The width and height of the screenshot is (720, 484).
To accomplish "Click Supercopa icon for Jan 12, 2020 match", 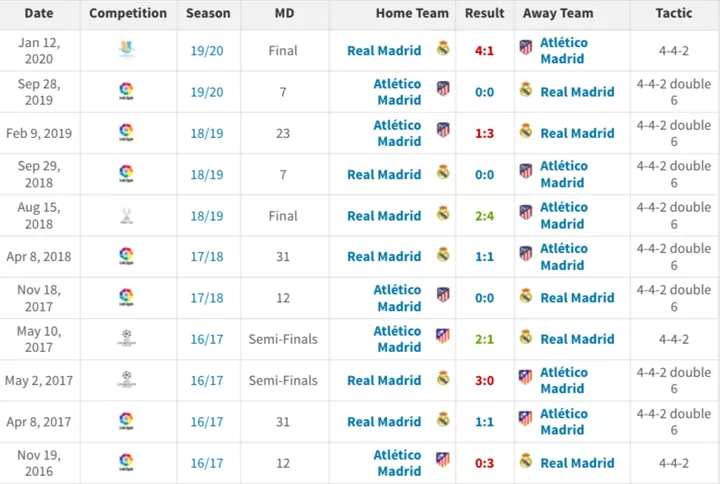I will (127, 50).
